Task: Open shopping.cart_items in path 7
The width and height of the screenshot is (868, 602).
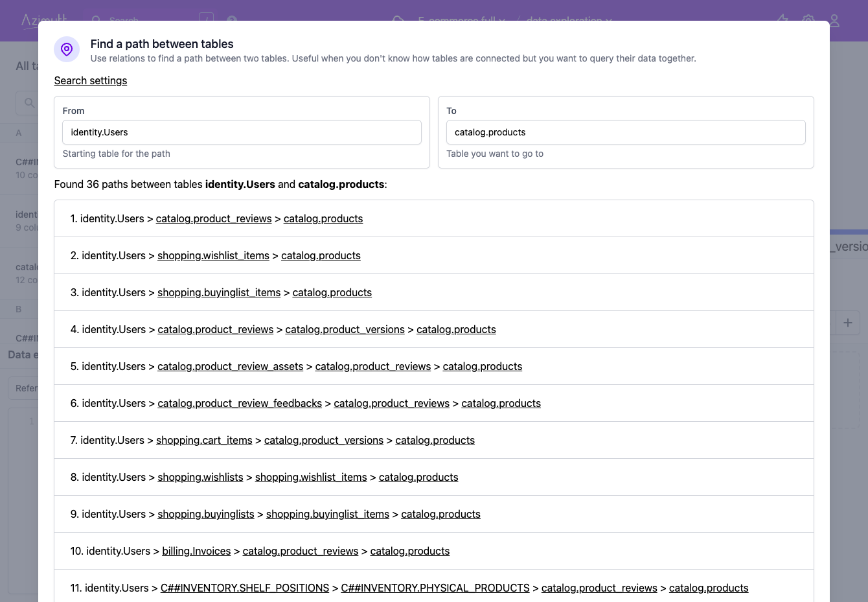Action: tap(204, 440)
